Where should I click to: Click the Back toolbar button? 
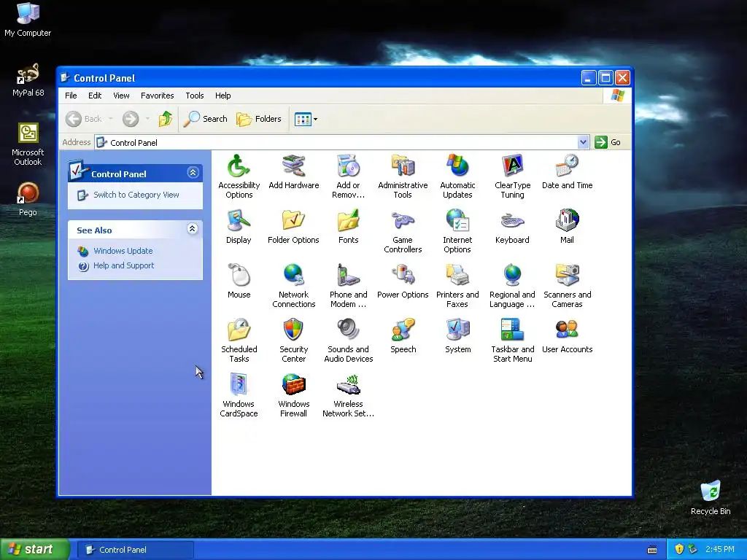[84, 119]
